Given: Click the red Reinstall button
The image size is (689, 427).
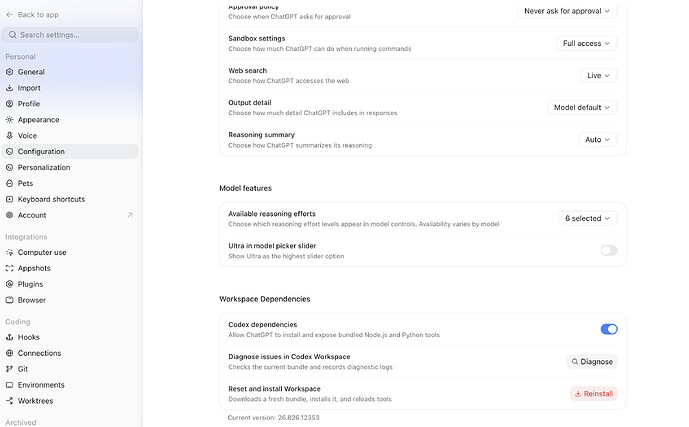Looking at the screenshot, I should [594, 394].
